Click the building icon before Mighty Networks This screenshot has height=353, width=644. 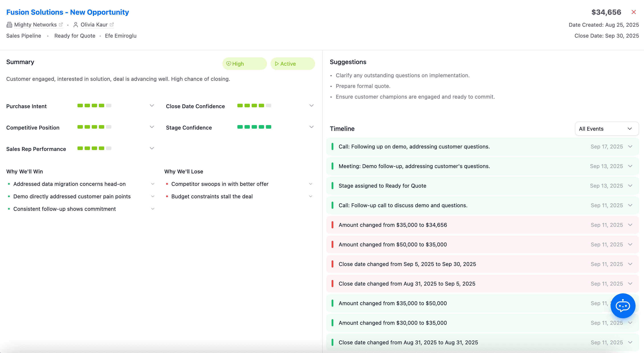pyautogui.click(x=9, y=24)
